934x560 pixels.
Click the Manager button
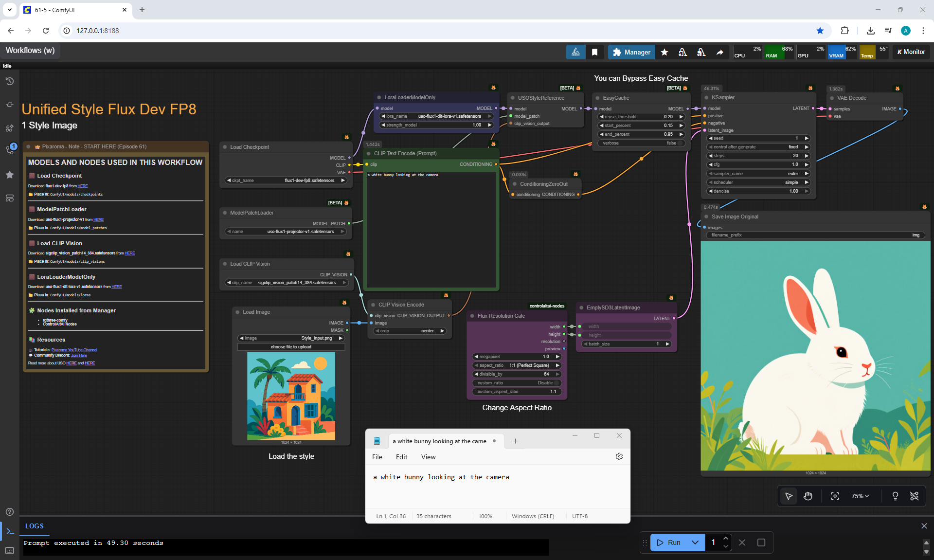click(631, 52)
